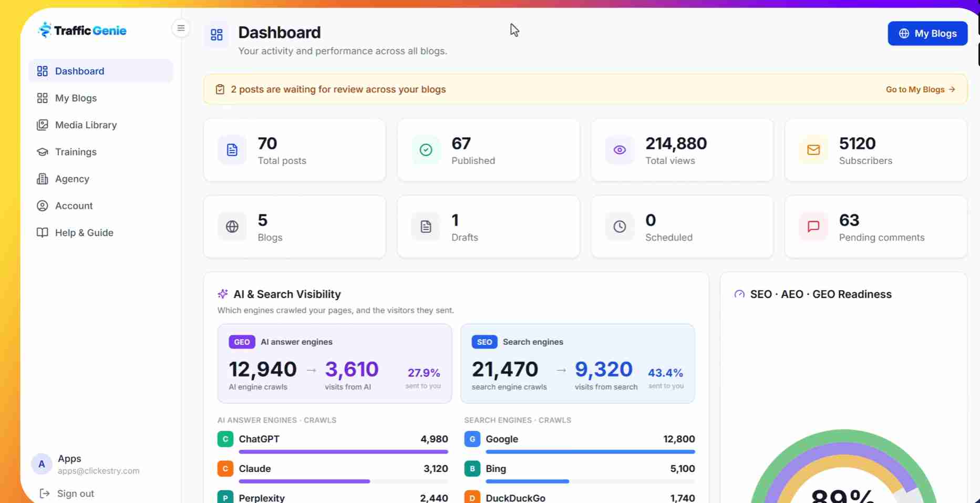Click the 2 posts waiting for review message
Viewport: 980px width, 503px height.
[x=338, y=89]
